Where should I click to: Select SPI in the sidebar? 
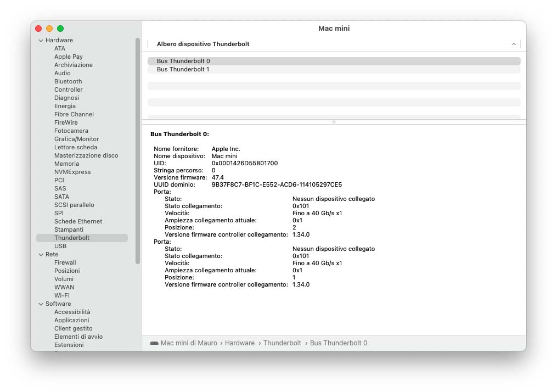pos(59,213)
